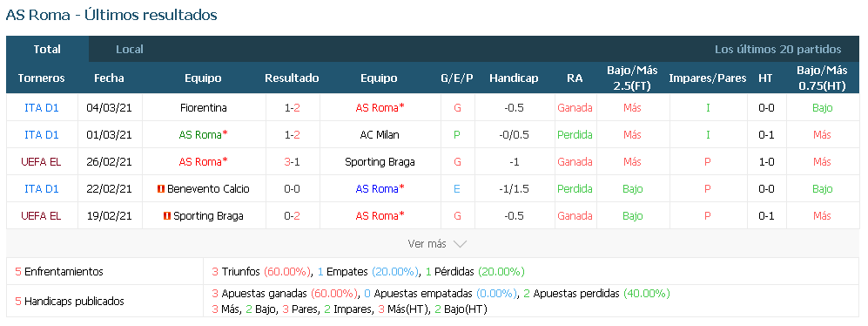
Task: Click green AS Roma* in 01/03/21 row
Action: coord(204,135)
